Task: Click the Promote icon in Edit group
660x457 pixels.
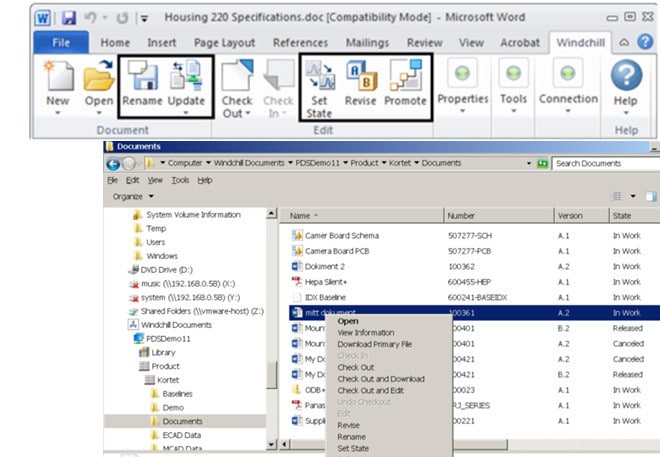Action: tap(405, 75)
